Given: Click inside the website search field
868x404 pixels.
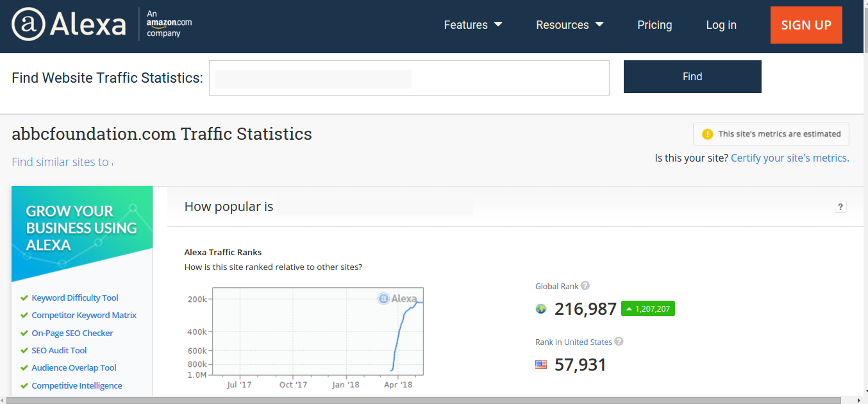Looking at the screenshot, I should pyautogui.click(x=409, y=78).
